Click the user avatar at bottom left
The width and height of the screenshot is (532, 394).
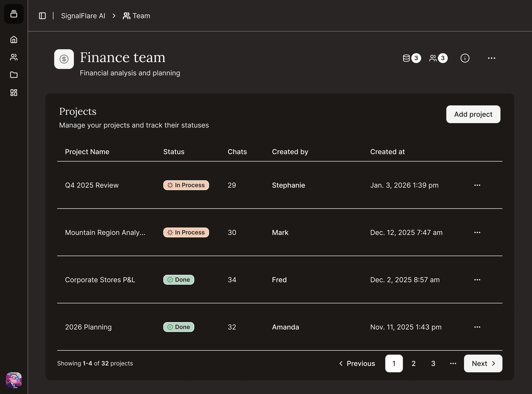click(14, 380)
